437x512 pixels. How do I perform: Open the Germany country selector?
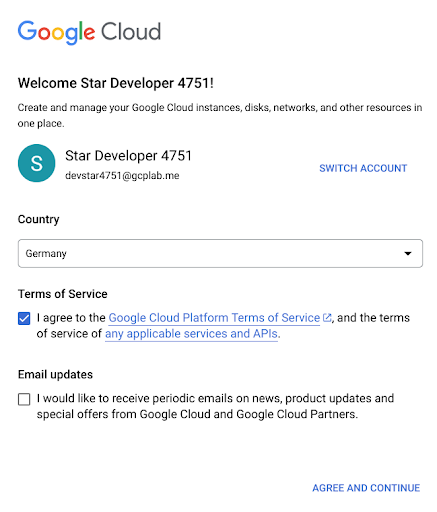(x=220, y=253)
